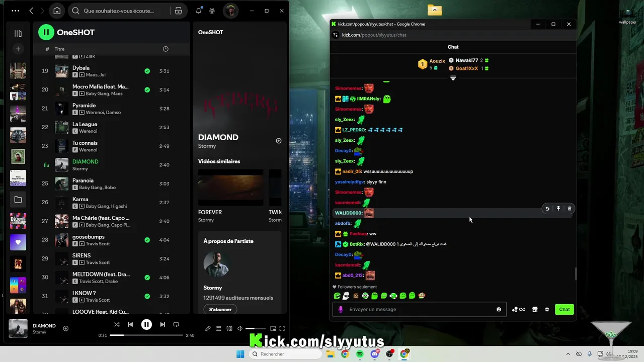Skip to previous track
The image size is (644, 362).
(130, 324)
